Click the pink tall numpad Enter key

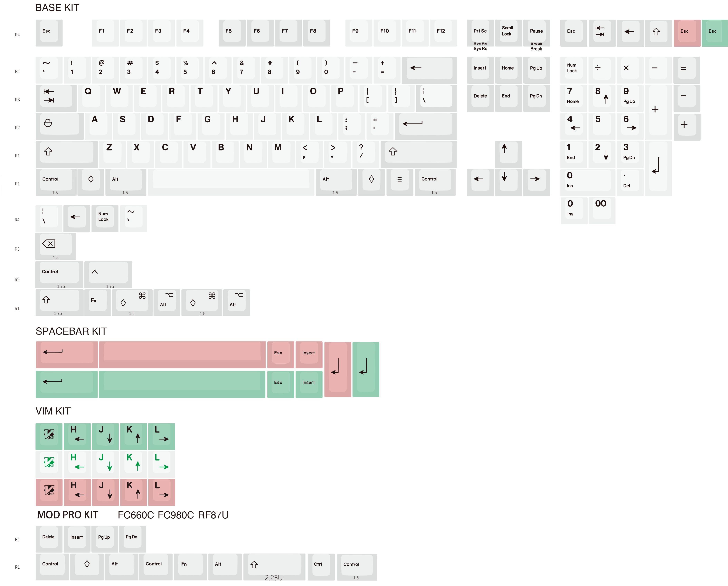point(338,370)
